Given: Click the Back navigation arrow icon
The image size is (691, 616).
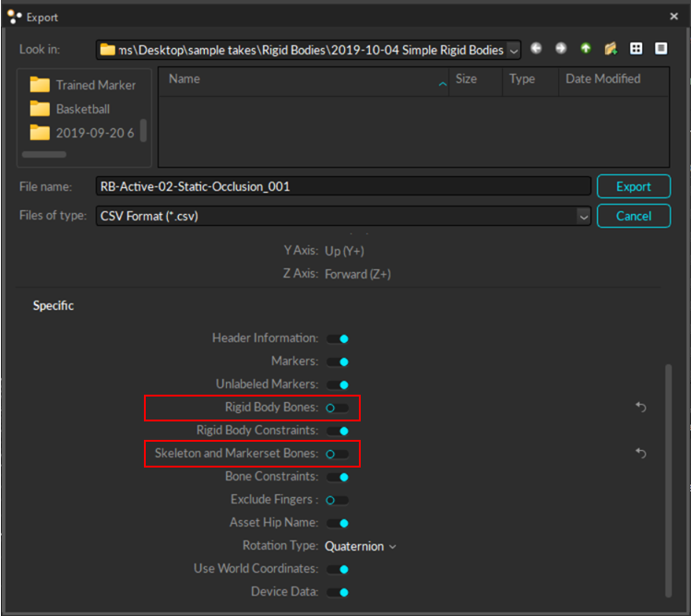Looking at the screenshot, I should tap(536, 49).
